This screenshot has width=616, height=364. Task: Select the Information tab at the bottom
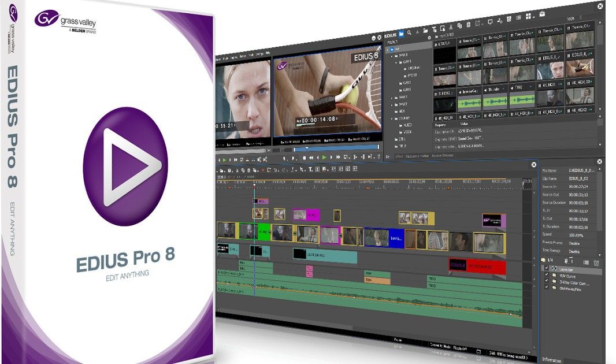tap(552, 360)
